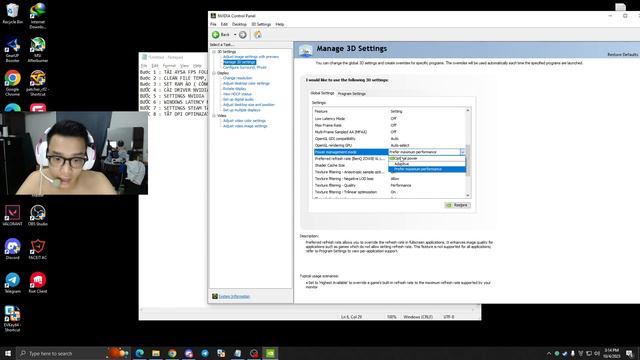Click the settings list vertical scrollbar thumb

pyautogui.click(x=468, y=160)
